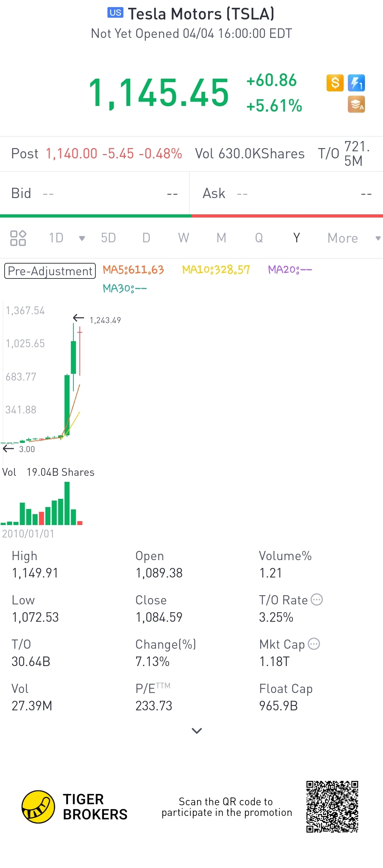Tap the Vol 27.39M value
This screenshot has height=868, width=383.
[32, 706]
